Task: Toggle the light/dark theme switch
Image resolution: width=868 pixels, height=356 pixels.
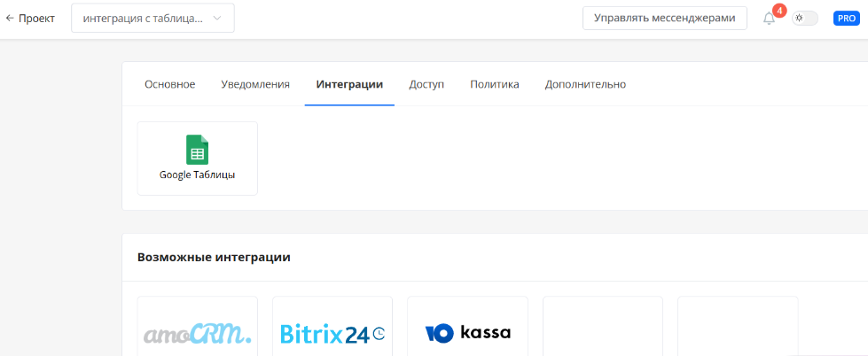Action: 805,19
